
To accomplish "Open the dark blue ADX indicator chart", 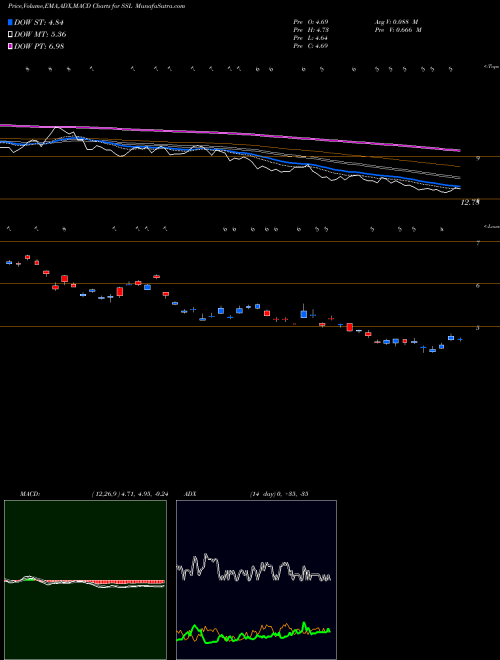I will pos(256,580).
